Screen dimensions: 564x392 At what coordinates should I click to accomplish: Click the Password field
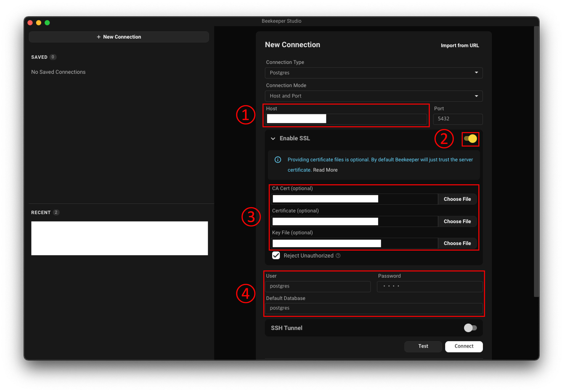pos(430,286)
